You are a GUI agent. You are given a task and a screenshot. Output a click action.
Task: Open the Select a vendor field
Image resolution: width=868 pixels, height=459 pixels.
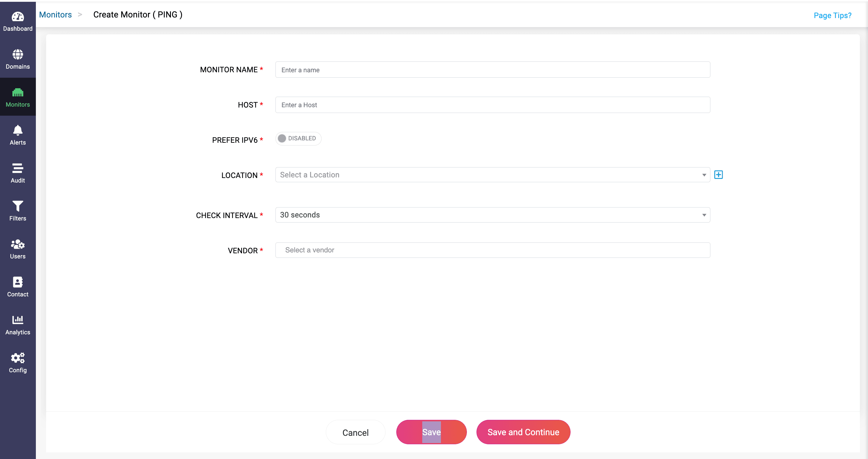(492, 250)
